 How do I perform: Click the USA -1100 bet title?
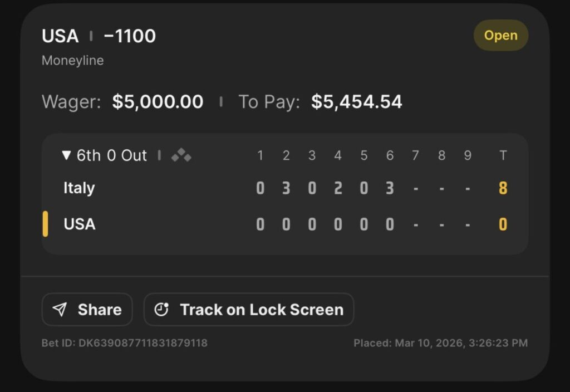99,36
